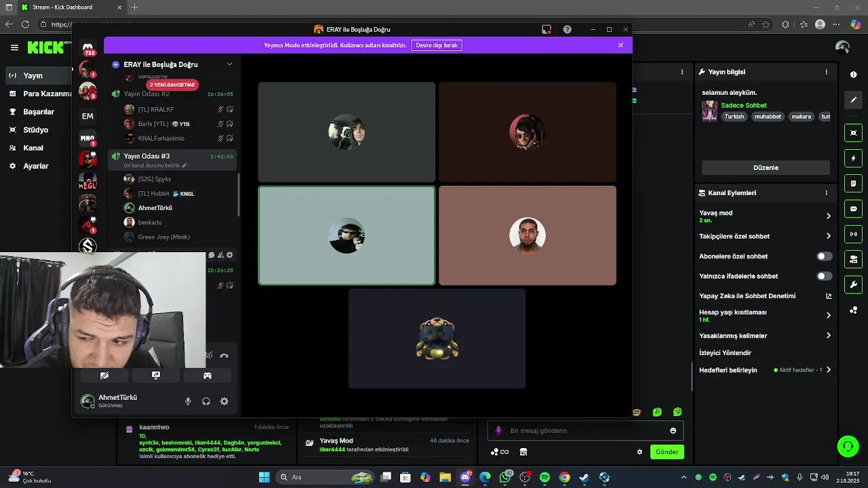Click Devre dışı bırak button
868x488 pixels.
437,45
